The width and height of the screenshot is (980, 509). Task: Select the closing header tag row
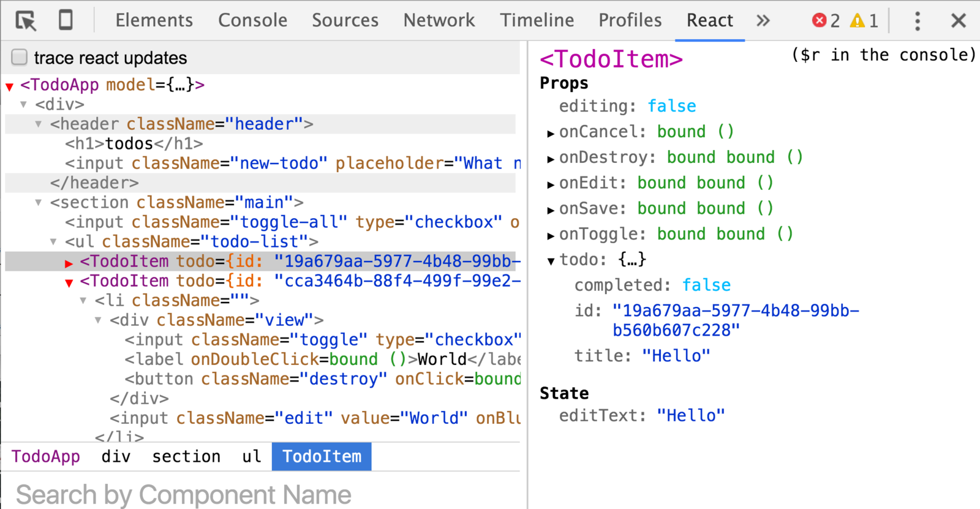(x=260, y=183)
